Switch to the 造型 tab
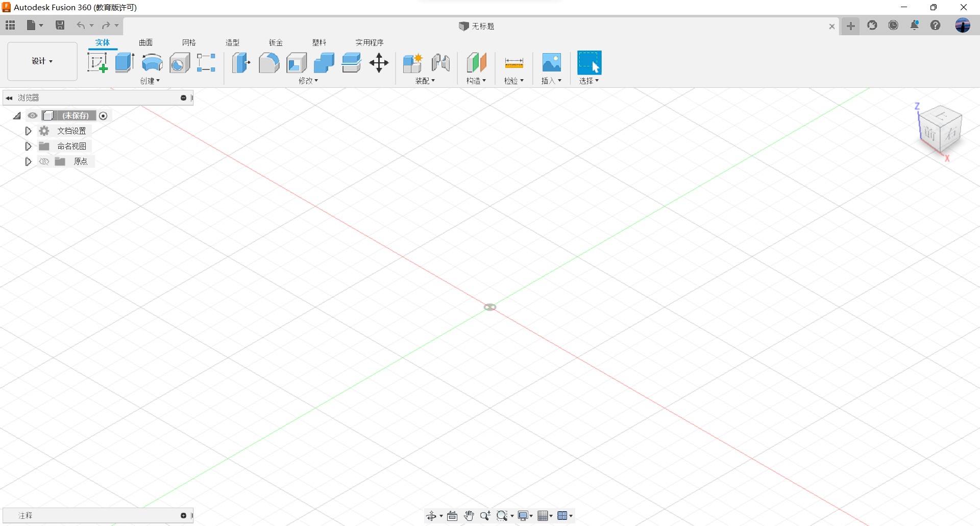 [x=233, y=42]
